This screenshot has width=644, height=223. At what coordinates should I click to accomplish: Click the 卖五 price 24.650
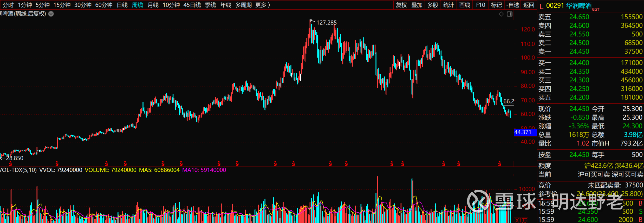point(579,17)
